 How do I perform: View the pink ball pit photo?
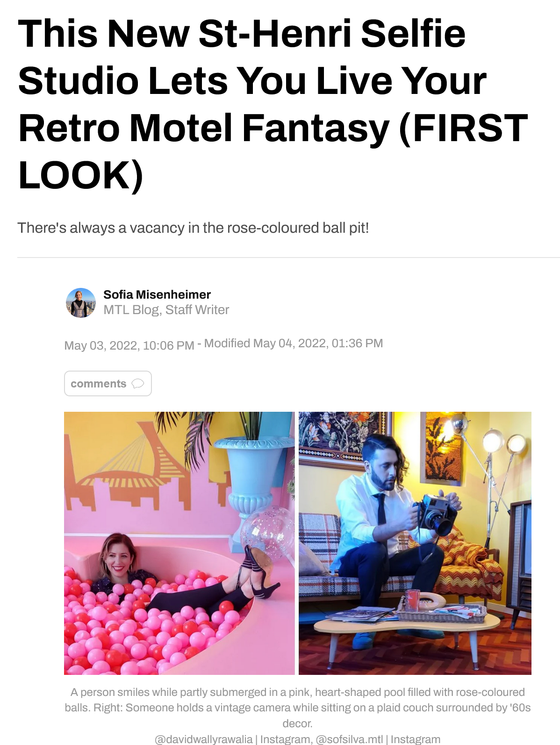179,543
